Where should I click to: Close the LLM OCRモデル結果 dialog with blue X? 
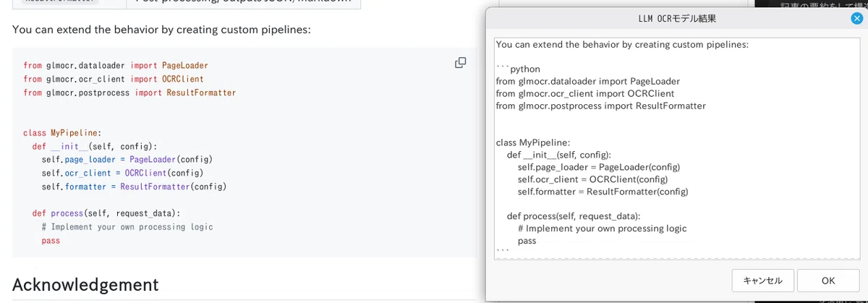tap(856, 19)
